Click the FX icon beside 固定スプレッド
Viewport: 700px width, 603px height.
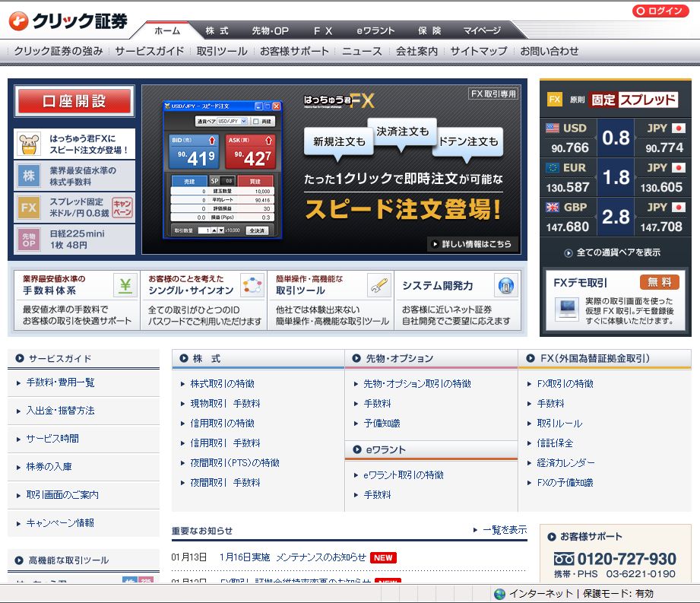point(555,99)
